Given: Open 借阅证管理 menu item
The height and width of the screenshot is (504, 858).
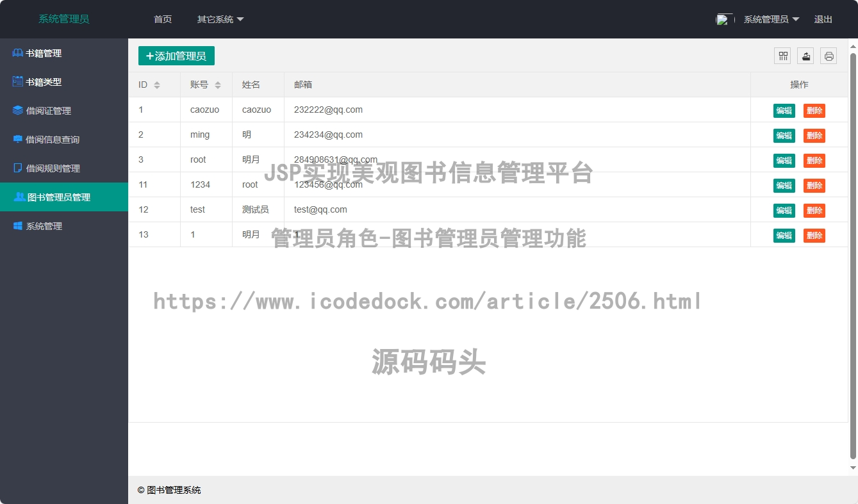Looking at the screenshot, I should [64, 111].
